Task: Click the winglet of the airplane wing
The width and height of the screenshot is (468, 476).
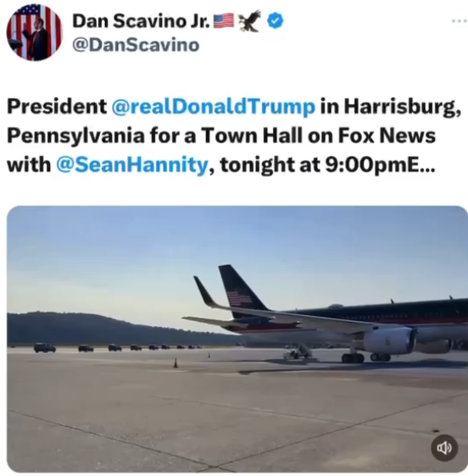Action: [205, 291]
